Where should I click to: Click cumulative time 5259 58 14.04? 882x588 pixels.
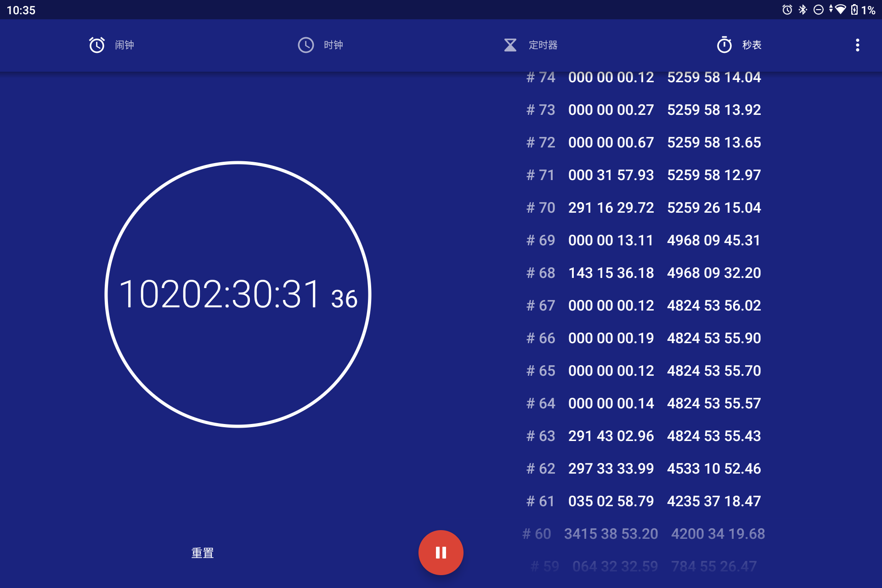(714, 77)
